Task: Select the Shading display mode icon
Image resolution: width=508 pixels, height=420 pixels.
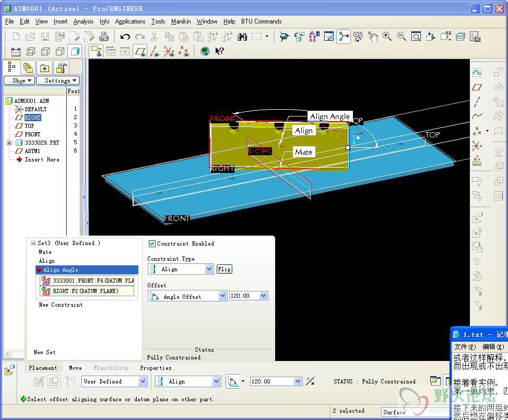Action: click(75, 51)
